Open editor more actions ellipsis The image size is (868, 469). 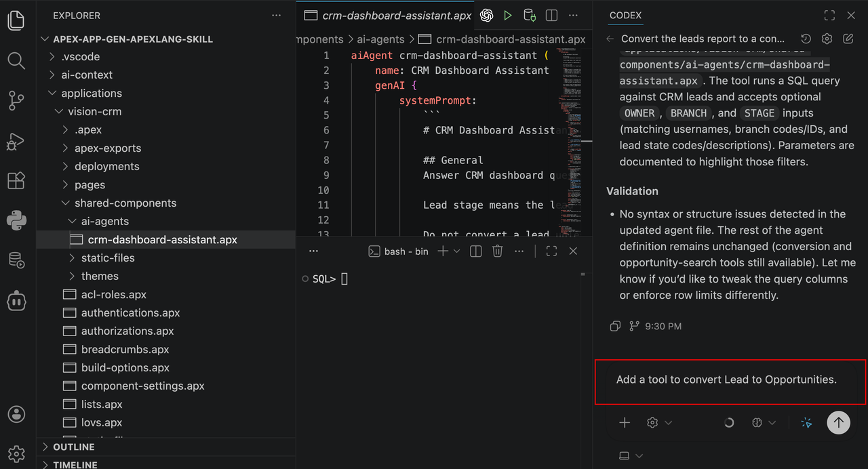[x=573, y=15]
